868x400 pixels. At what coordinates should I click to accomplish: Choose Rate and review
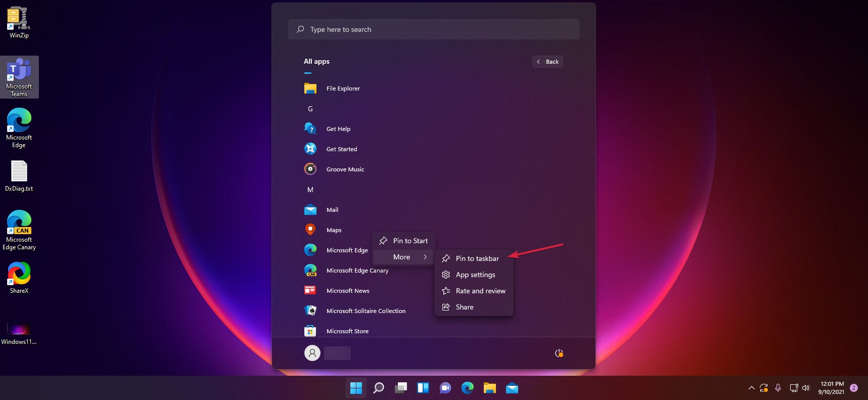click(x=474, y=291)
